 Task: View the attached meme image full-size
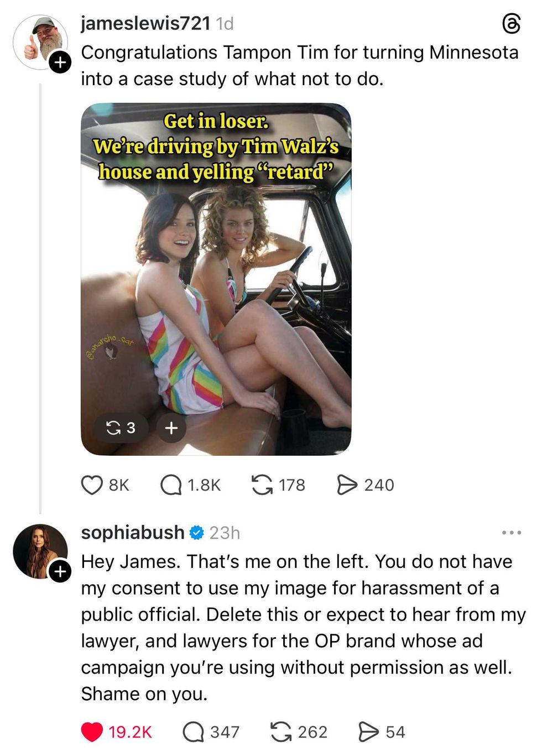(x=216, y=279)
